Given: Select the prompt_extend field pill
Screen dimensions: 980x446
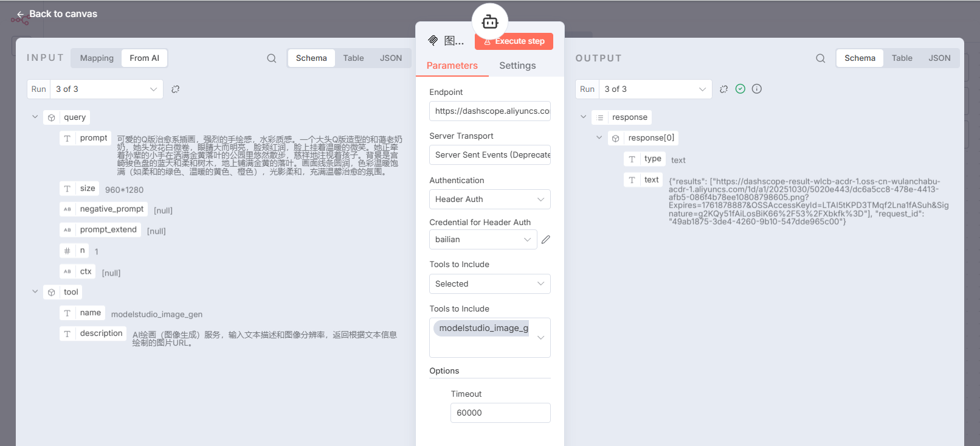Looking at the screenshot, I should click(100, 230).
